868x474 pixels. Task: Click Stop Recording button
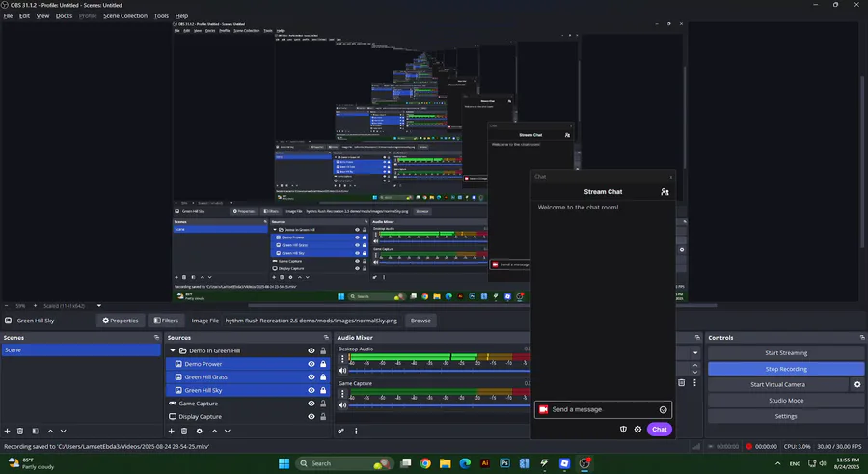pos(786,369)
